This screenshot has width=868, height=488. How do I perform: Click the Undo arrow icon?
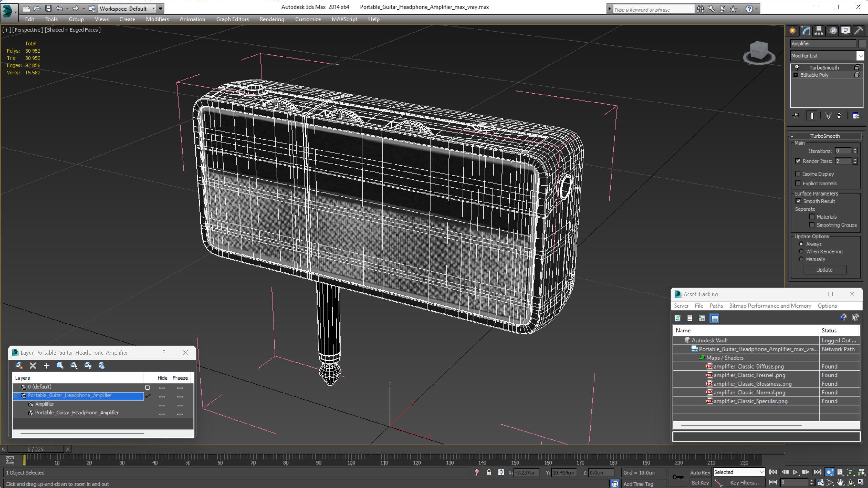pyautogui.click(x=59, y=9)
